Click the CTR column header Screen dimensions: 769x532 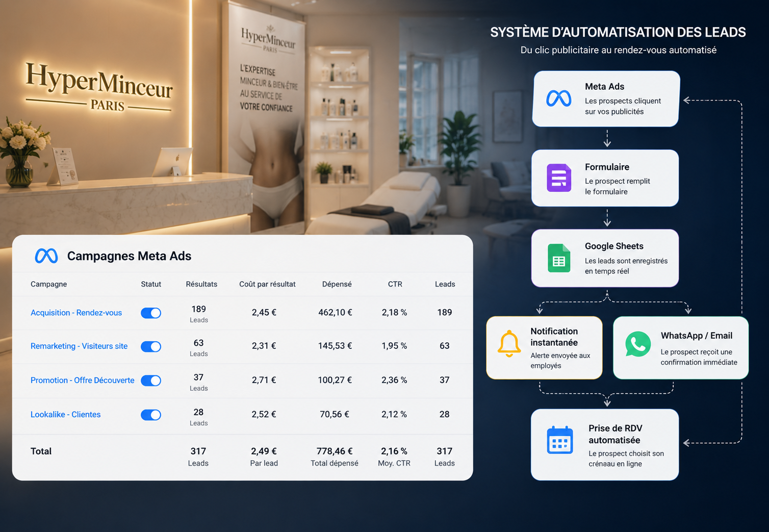point(395,284)
